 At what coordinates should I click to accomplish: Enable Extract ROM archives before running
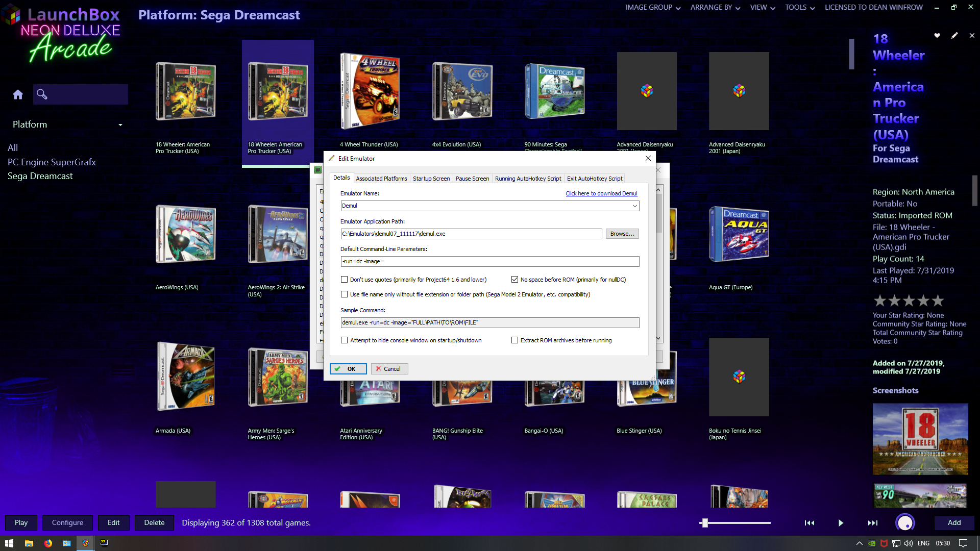pos(514,340)
